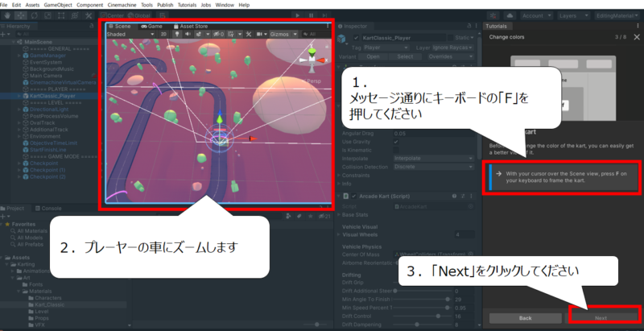The width and height of the screenshot is (644, 331).
Task: Open the Account dropdown
Action: tap(537, 15)
